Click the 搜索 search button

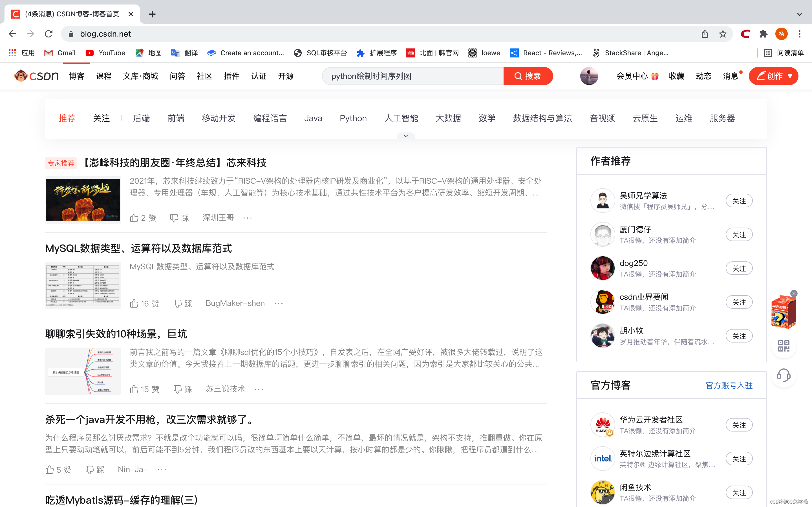528,76
